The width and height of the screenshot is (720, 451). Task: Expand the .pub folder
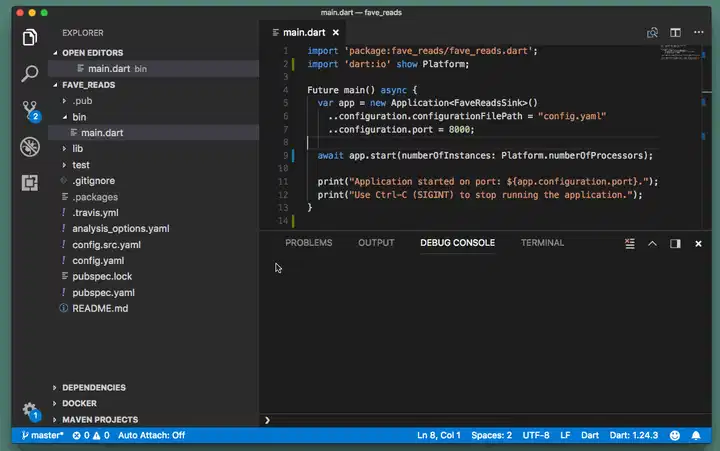[x=82, y=101]
